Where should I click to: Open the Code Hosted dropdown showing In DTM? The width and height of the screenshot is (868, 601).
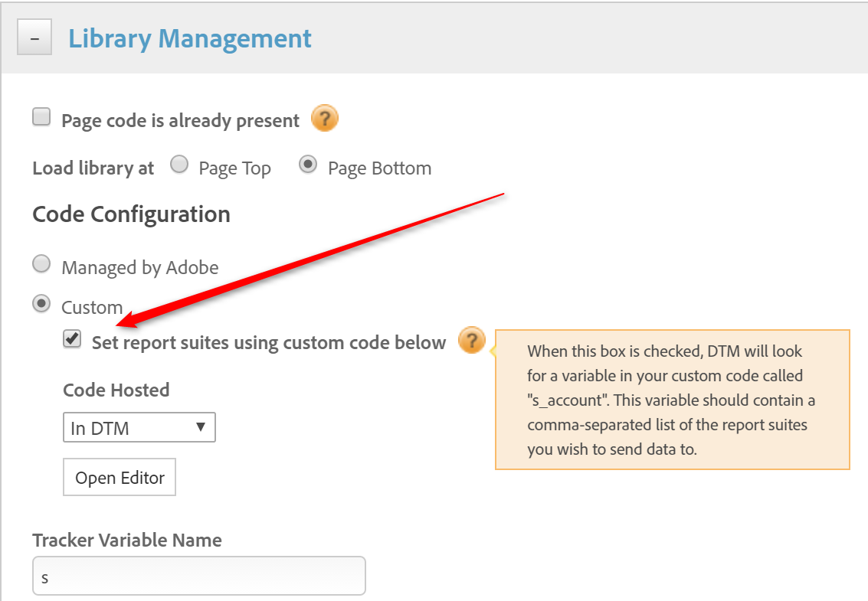pyautogui.click(x=139, y=428)
